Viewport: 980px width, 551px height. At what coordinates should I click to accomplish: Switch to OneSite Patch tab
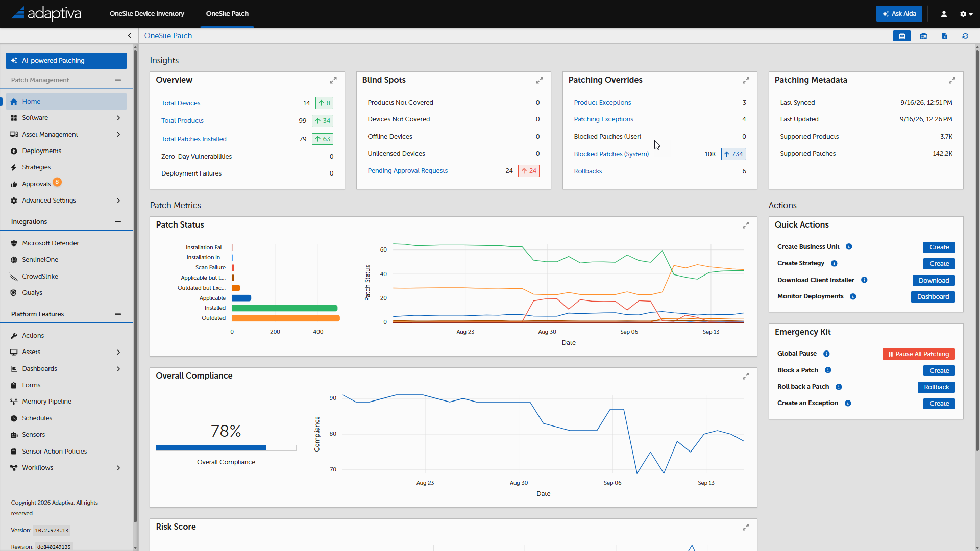227,14
